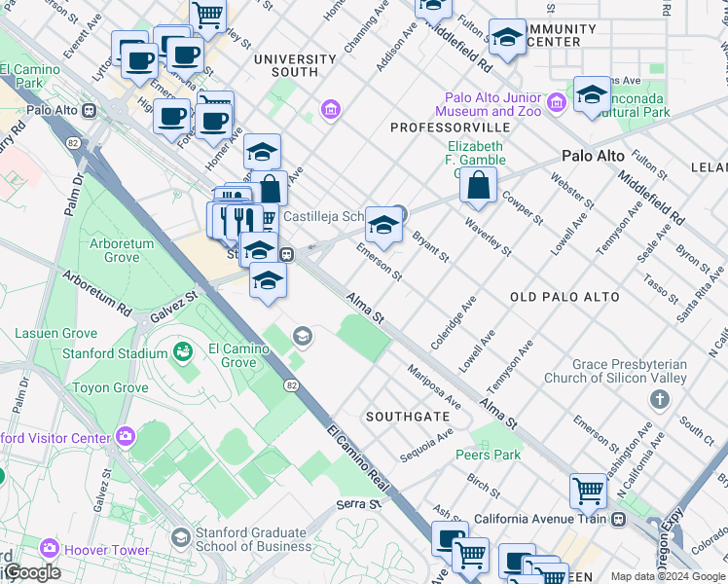Click the Peers Park label
Image resolution: width=728 pixels, height=584 pixels.
pyautogui.click(x=489, y=455)
